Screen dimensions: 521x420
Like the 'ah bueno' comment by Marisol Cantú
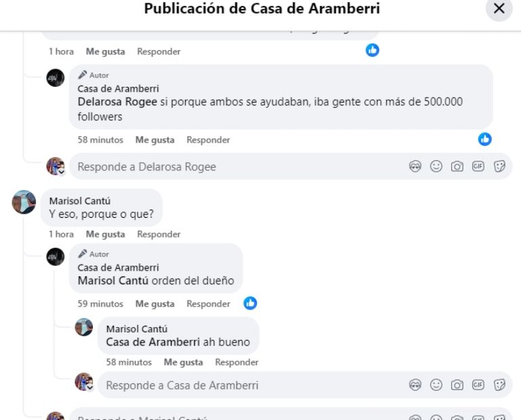click(183, 362)
